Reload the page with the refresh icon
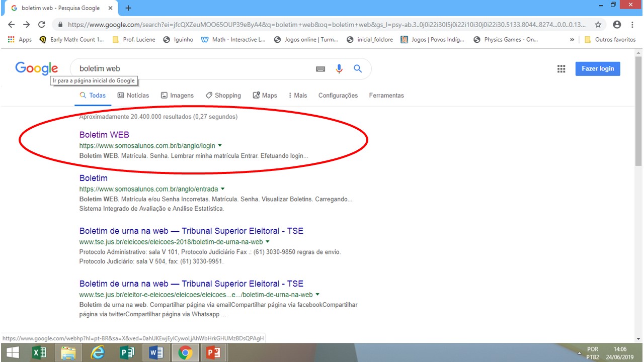The width and height of the screenshot is (644, 362). point(42,24)
